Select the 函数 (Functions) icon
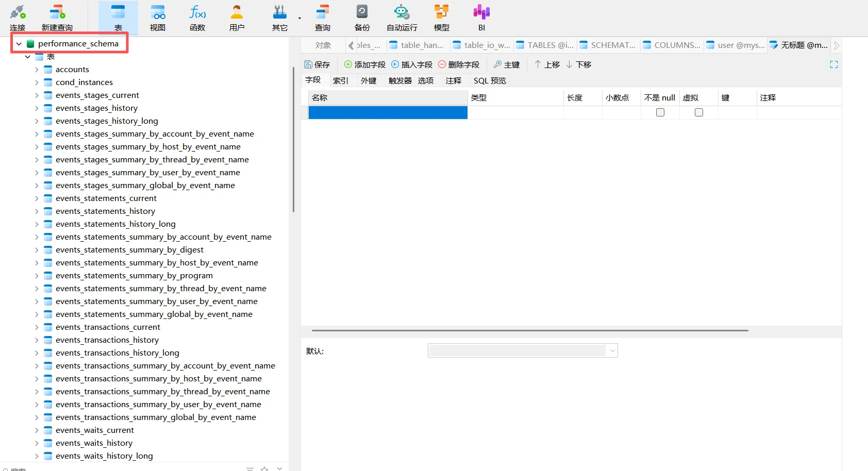868x471 pixels. pos(197,18)
